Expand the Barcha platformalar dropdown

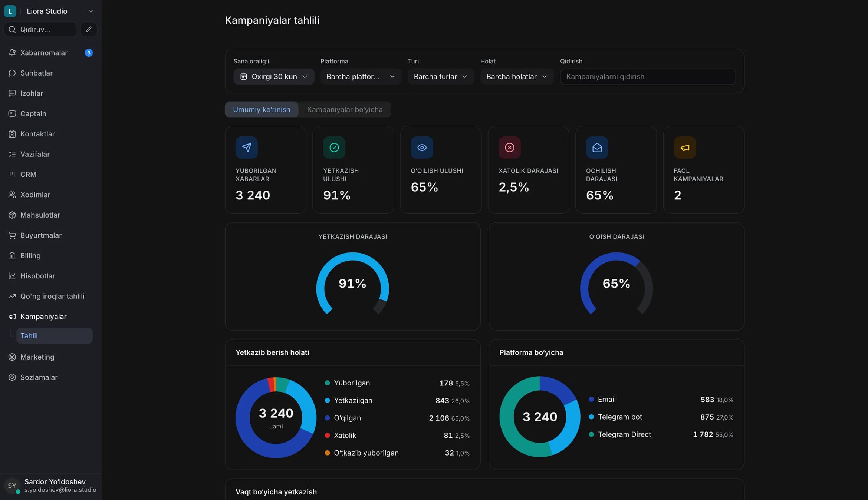pyautogui.click(x=361, y=77)
